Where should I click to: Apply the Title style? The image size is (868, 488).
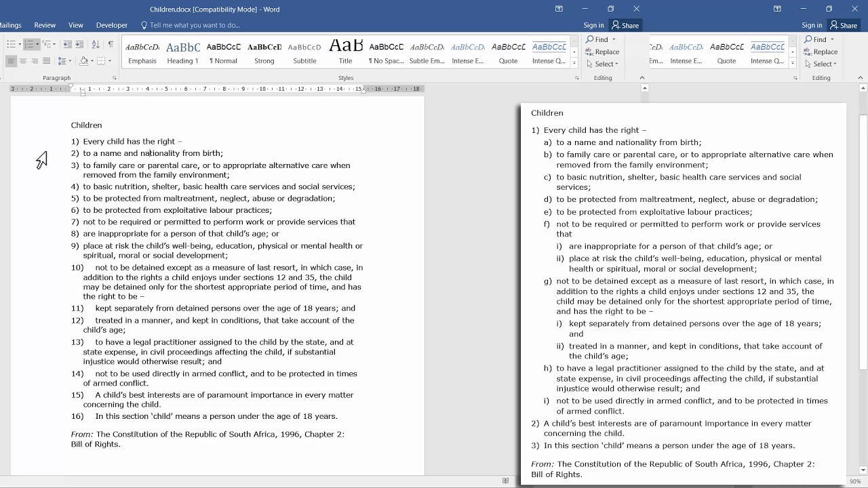(x=346, y=53)
